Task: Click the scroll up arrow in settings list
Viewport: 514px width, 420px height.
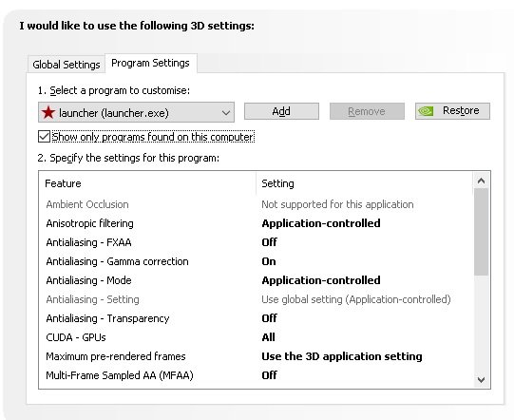Action: (x=481, y=181)
